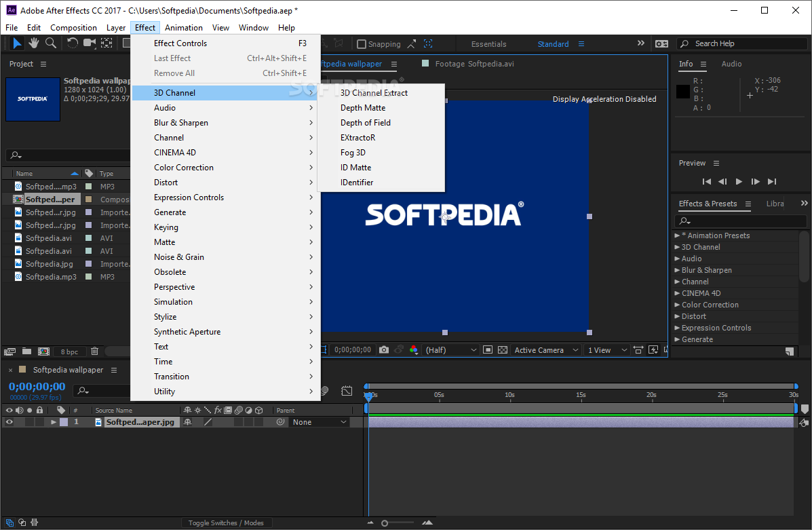Play the preview
812x530 pixels.
coord(739,181)
